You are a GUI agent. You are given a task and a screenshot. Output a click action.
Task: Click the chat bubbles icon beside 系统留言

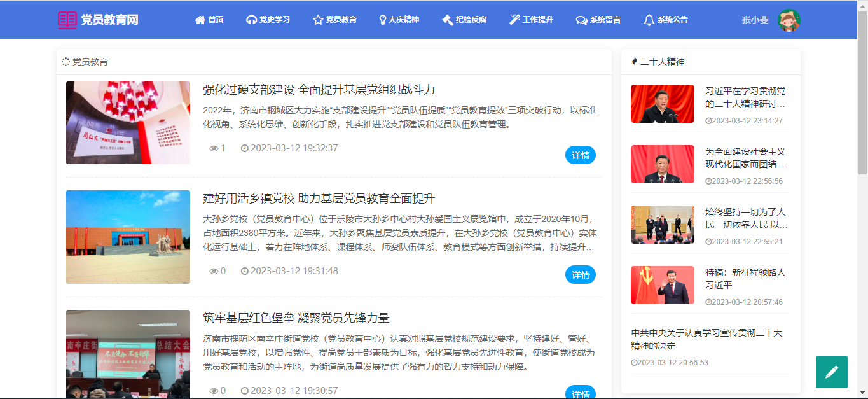click(x=581, y=20)
